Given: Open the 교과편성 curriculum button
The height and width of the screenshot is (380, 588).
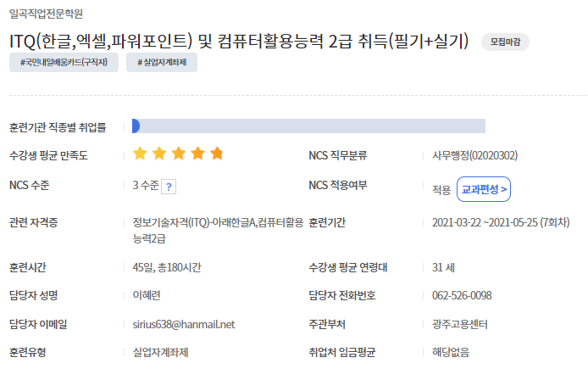Looking at the screenshot, I should (484, 189).
